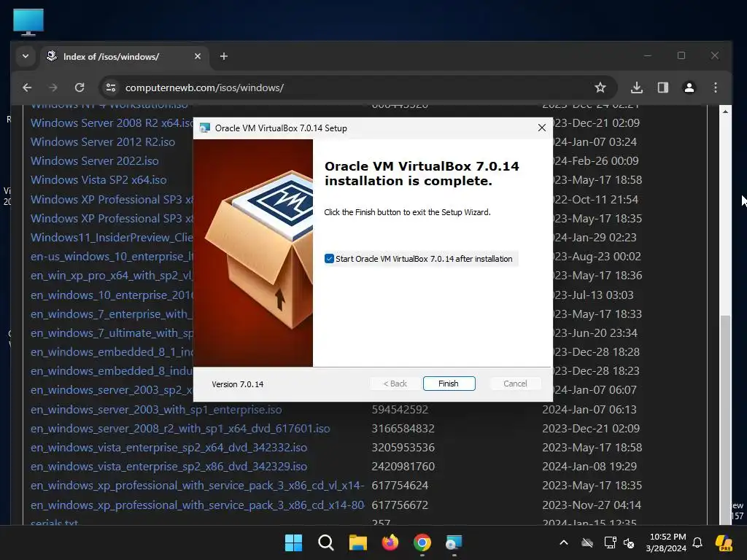Open Windows Server 2022.iso link
This screenshot has width=747, height=560.
(x=95, y=161)
